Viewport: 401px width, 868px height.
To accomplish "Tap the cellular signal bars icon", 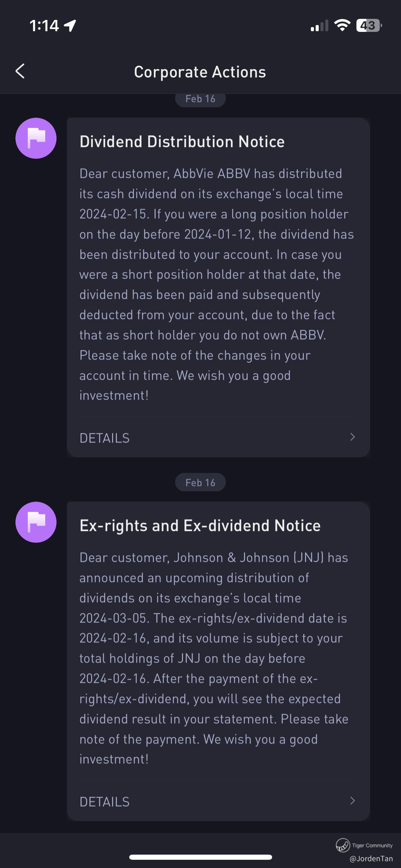I will point(319,26).
